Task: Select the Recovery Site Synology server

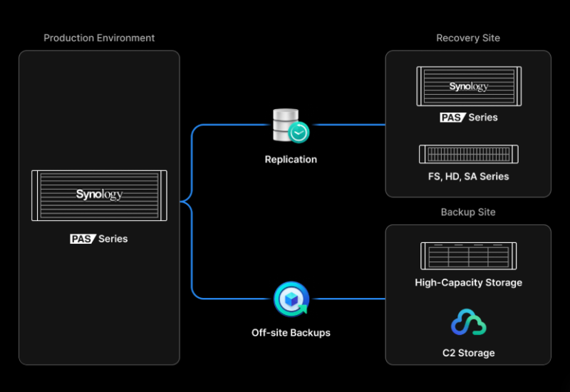Action: tap(469, 86)
